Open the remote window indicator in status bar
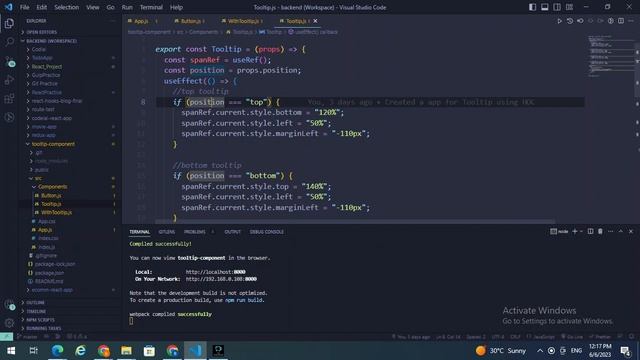Viewport: 640px width, 360px height. pyautogui.click(x=6, y=337)
